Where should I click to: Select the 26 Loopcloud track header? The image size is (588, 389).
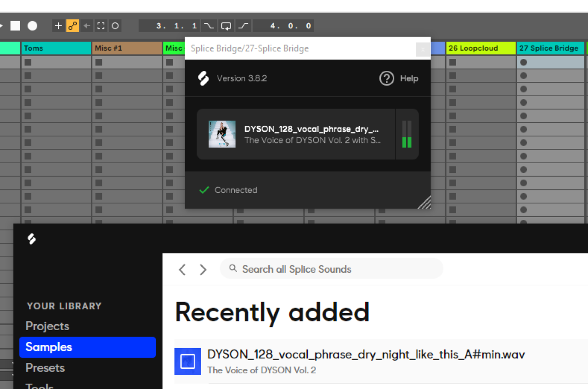point(481,48)
